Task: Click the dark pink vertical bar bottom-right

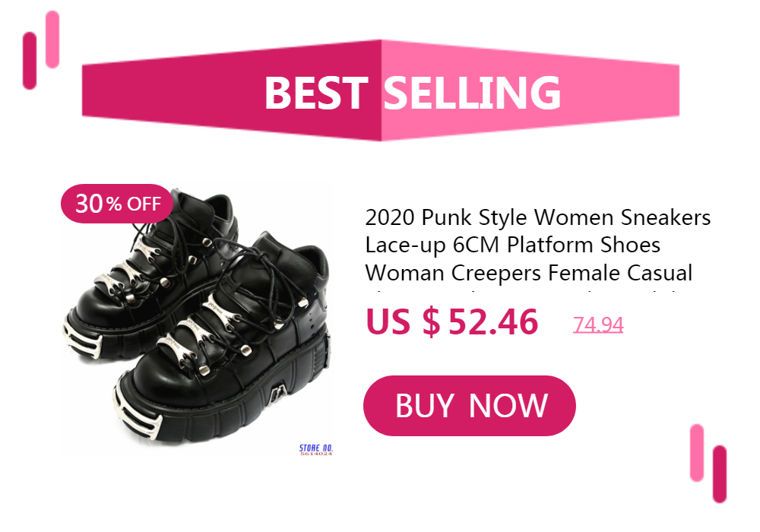Action: tap(720, 473)
